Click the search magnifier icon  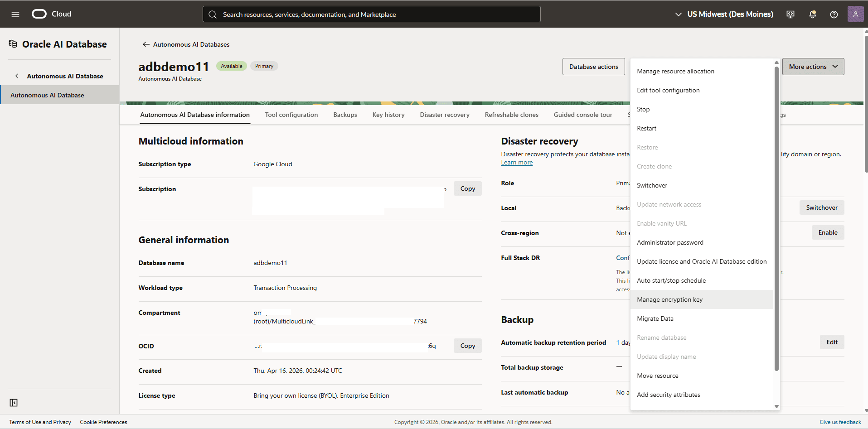tap(213, 14)
